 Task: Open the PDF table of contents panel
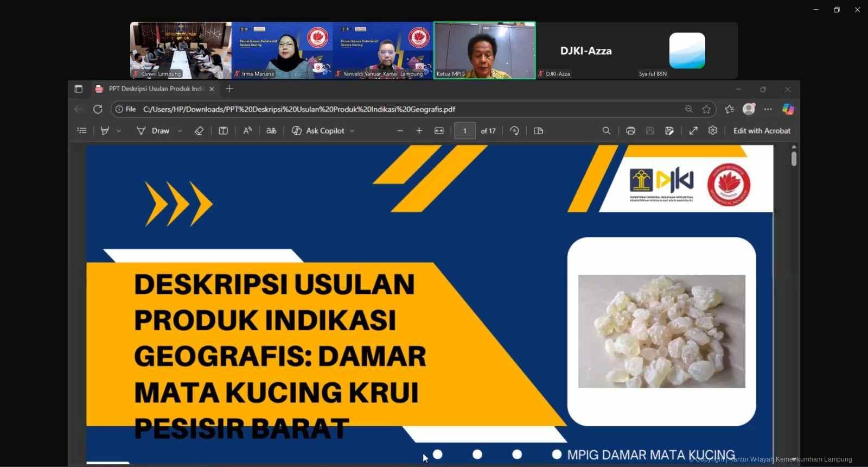82,131
